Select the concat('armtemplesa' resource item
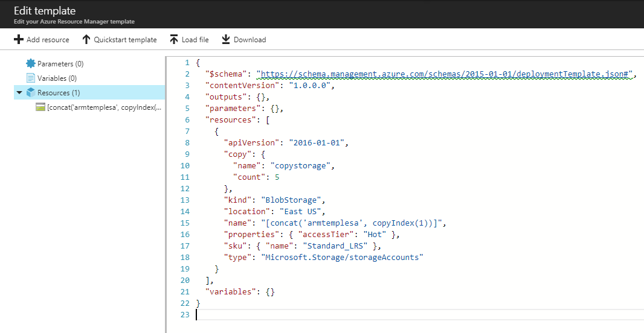This screenshot has width=644, height=333. click(105, 107)
